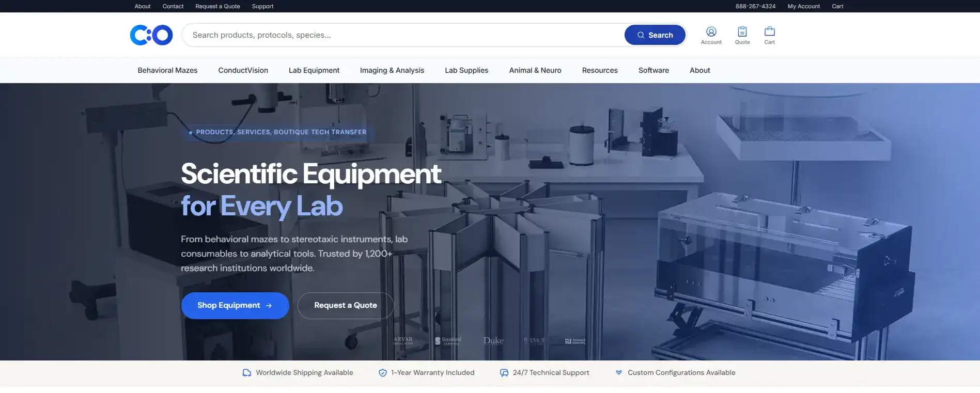Open the shopping Cart bag icon

point(770,32)
